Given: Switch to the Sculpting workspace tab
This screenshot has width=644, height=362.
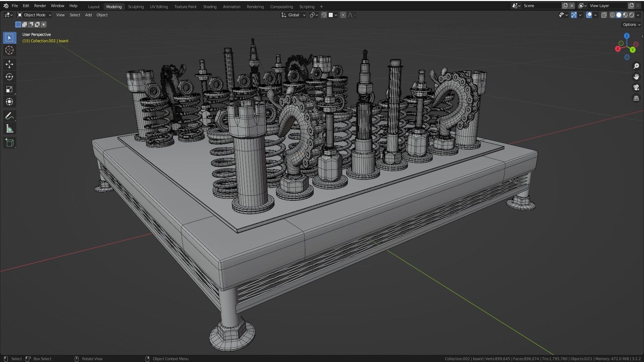Looking at the screenshot, I should [136, 7].
